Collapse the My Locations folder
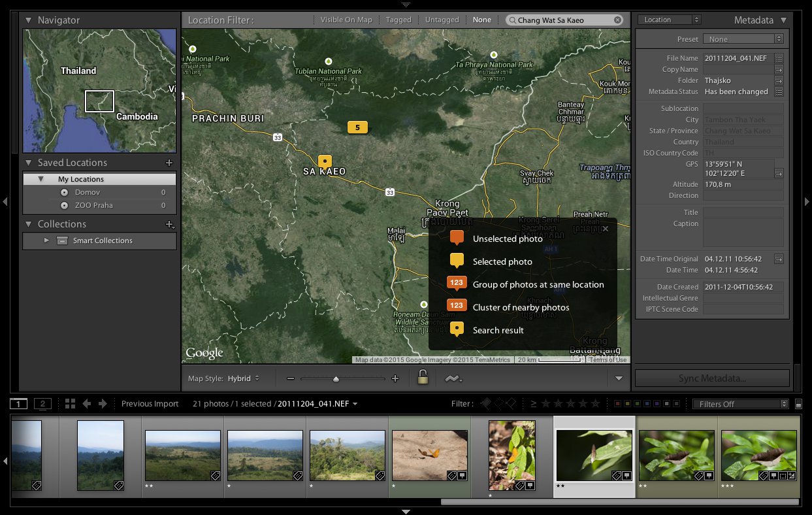812x515 pixels. [x=41, y=179]
